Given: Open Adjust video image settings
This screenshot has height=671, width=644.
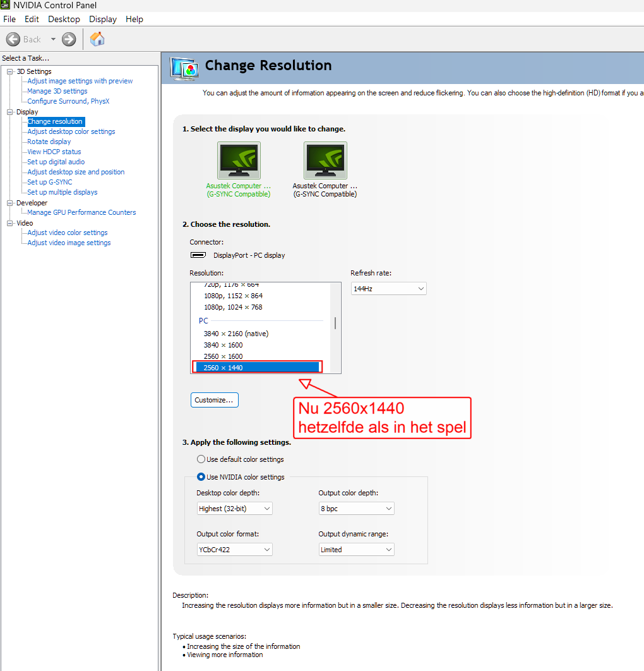Looking at the screenshot, I should (x=69, y=243).
